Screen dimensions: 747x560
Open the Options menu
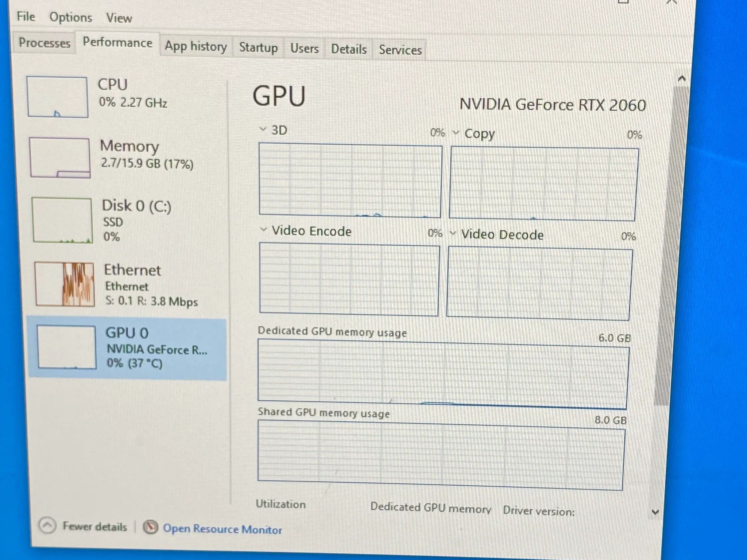tap(71, 17)
